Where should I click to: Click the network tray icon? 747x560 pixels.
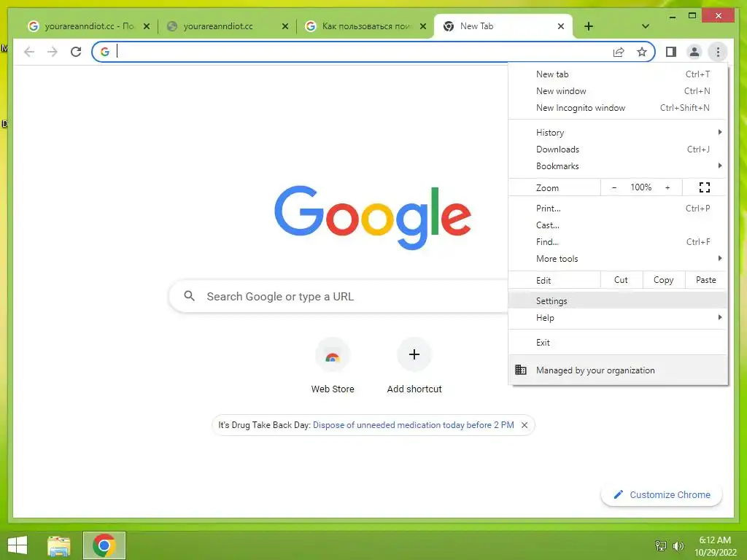(x=661, y=545)
